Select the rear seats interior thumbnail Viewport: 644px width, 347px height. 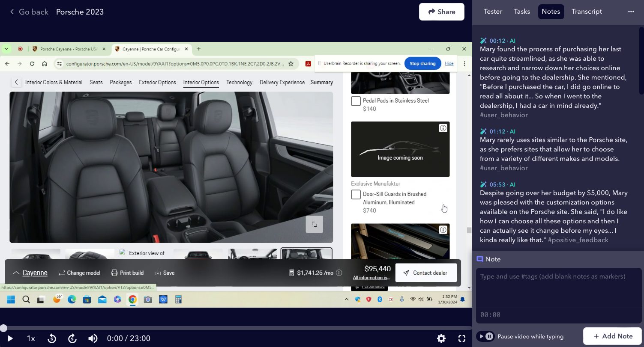click(x=306, y=254)
